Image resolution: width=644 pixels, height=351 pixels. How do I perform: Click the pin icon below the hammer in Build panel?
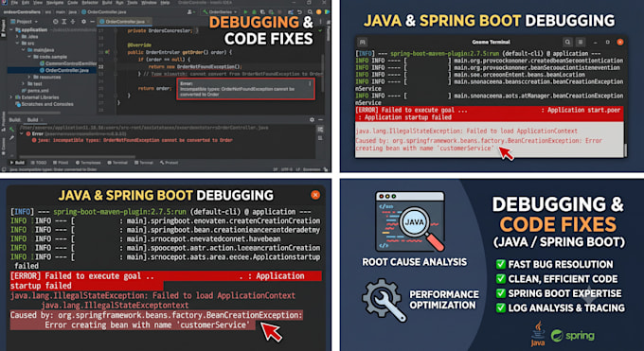11,138
